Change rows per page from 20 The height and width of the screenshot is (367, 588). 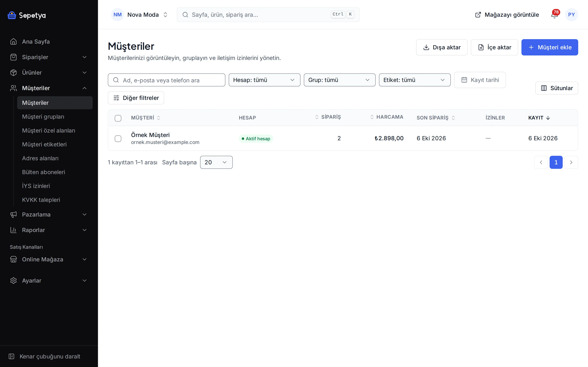coord(216,162)
